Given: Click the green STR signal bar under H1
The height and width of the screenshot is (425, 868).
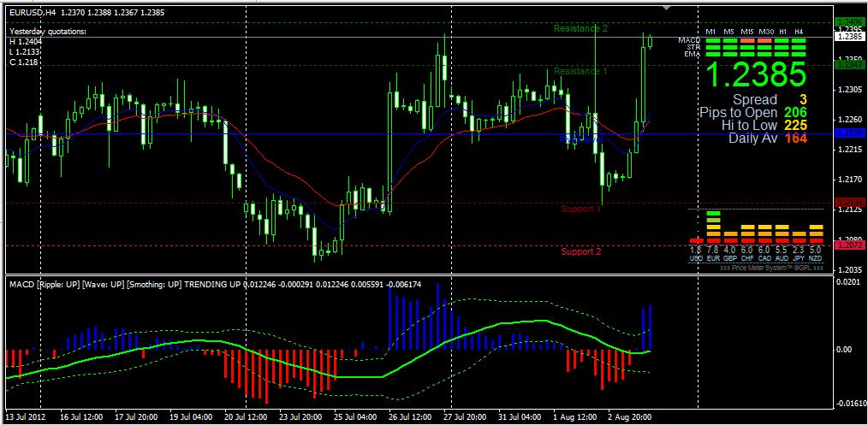Looking at the screenshot, I should pyautogui.click(x=782, y=48).
